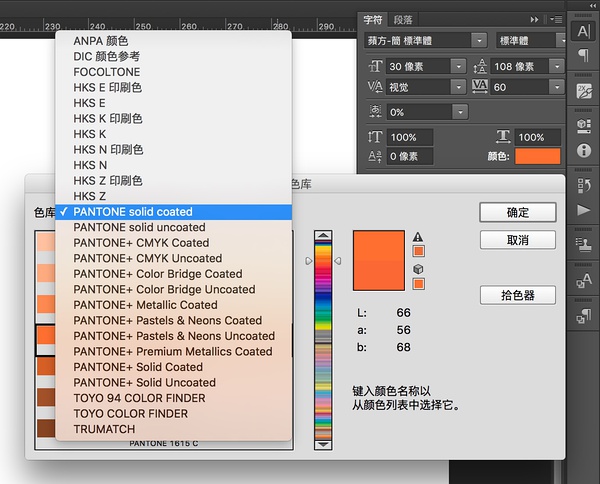Click the kerning V/A icon
Screen dimensions: 600x484
pos(375,87)
